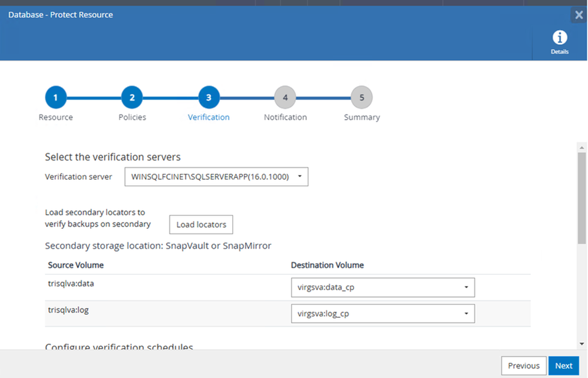Viewport: 588px width, 378px height.
Task: Click the Resource step label
Action: 55,117
